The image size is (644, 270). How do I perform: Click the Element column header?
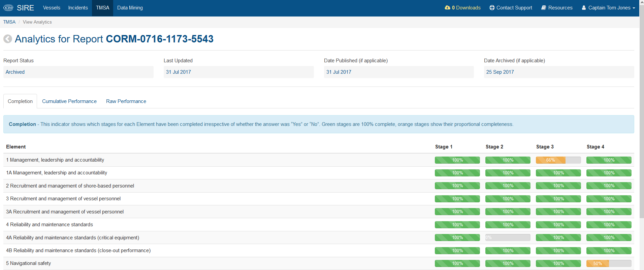point(16,147)
